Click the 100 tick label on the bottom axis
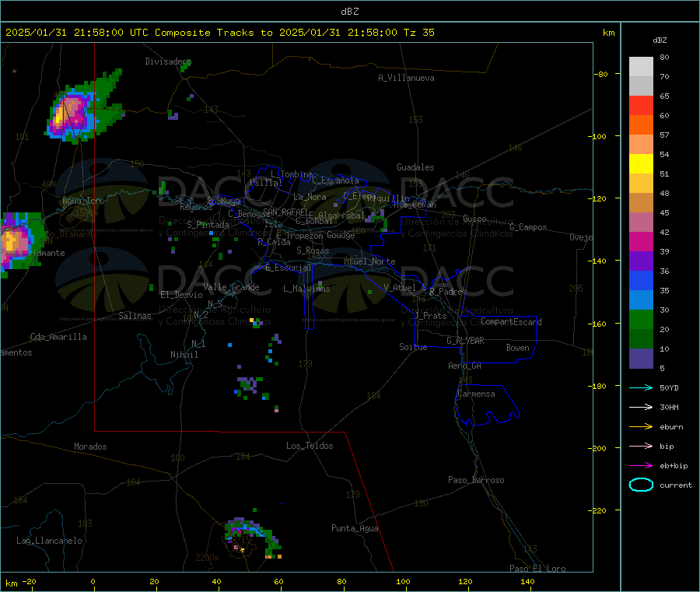700x592 pixels. click(x=403, y=581)
